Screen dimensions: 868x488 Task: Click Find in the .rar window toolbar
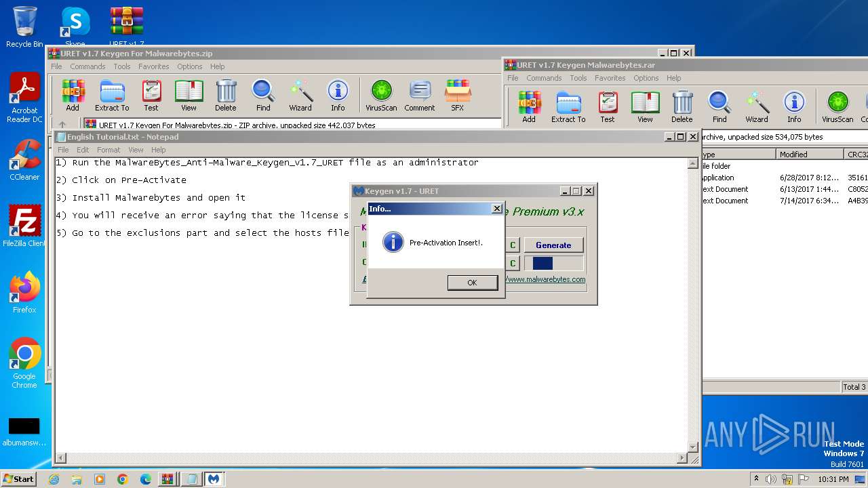tap(719, 107)
